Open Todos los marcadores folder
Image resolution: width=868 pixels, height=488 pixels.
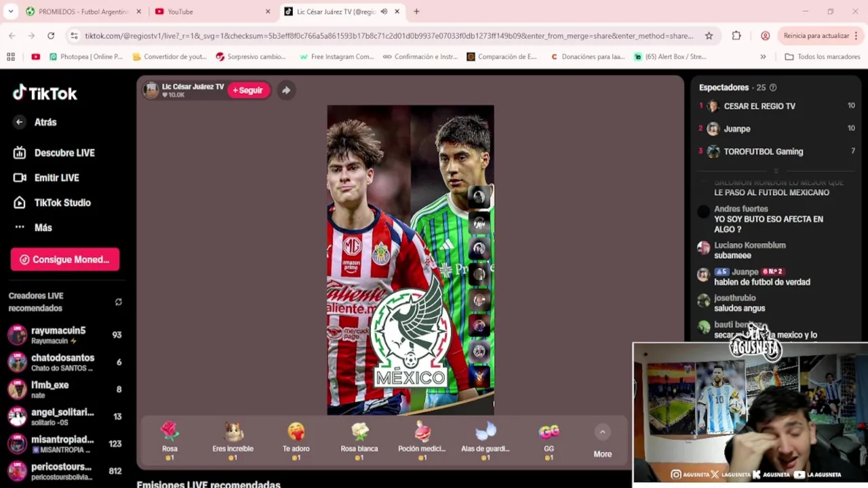[x=822, y=57]
